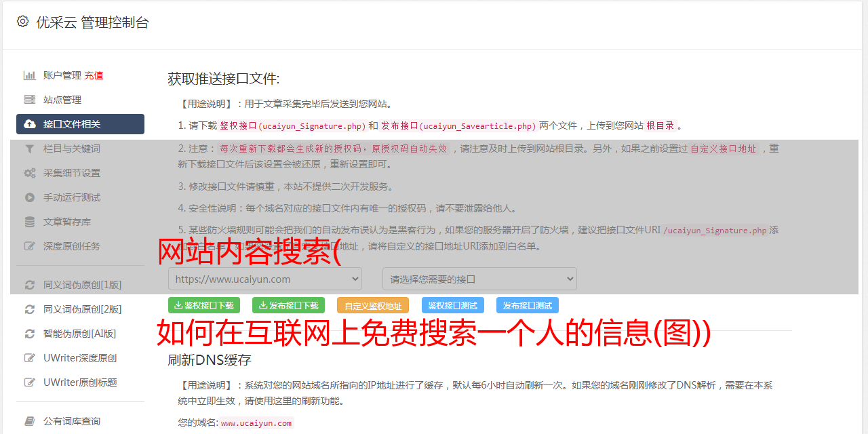Click the 刷新DNS缓存 heading
The image size is (868, 434).
pos(210,359)
